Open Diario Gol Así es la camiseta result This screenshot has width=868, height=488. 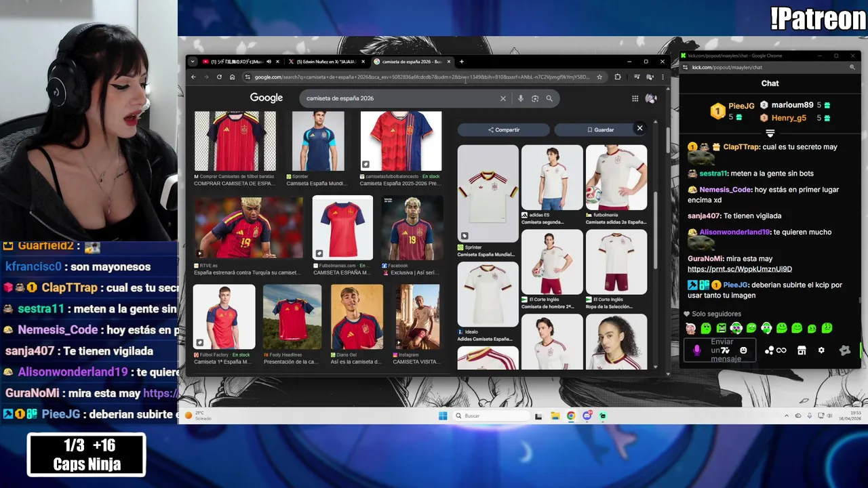coord(357,317)
